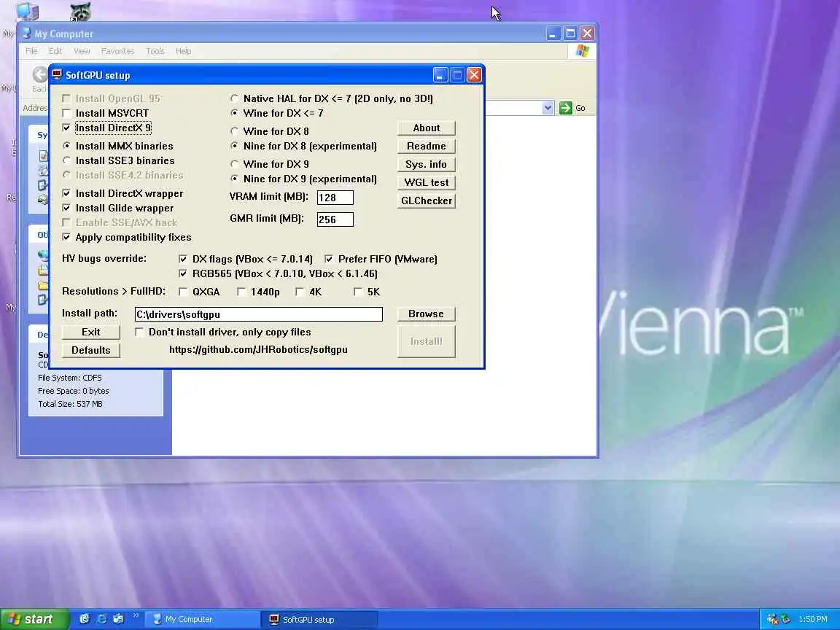Screen dimensions: 840x630
Task: Select Install MMX binaries radio option
Action: 66,146
